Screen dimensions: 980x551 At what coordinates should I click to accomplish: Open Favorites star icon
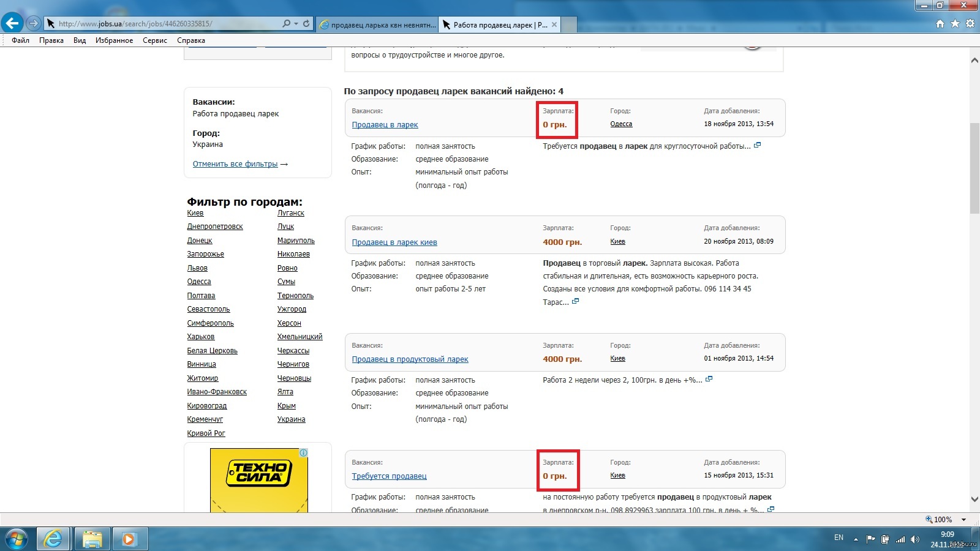tap(955, 24)
